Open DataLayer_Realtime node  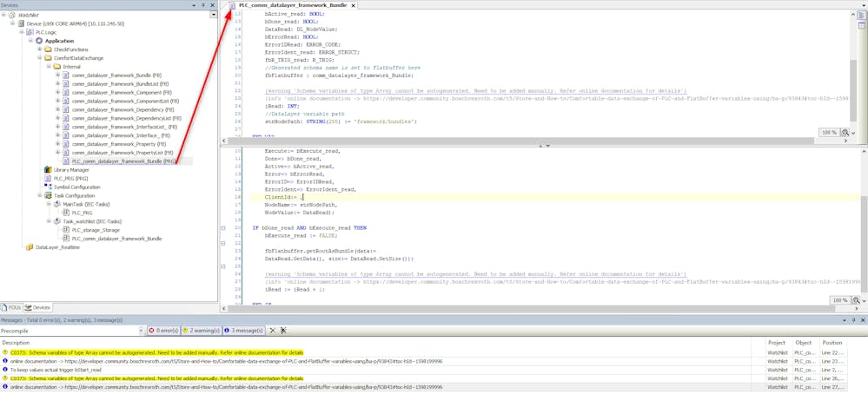pos(57,247)
